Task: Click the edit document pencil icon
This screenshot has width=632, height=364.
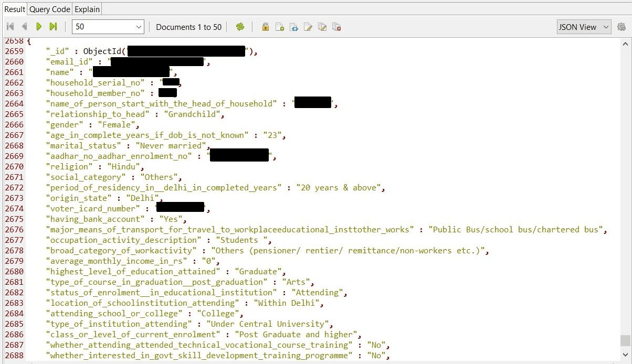Action: click(308, 27)
